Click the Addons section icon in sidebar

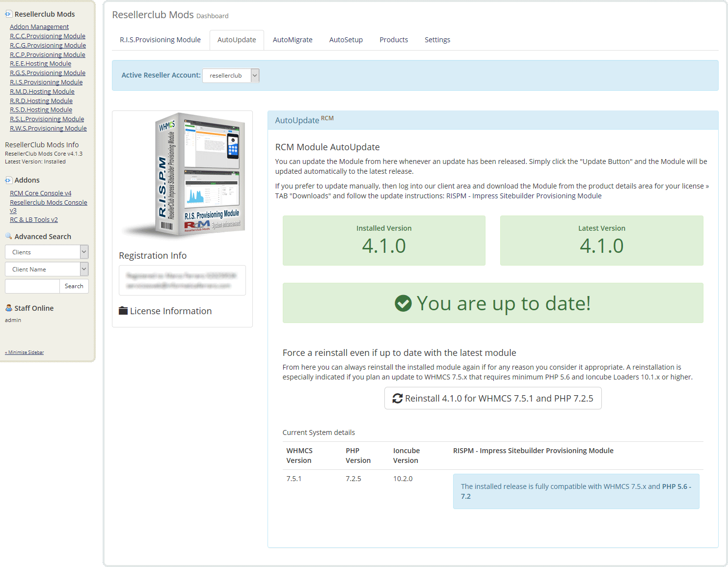(x=8, y=180)
